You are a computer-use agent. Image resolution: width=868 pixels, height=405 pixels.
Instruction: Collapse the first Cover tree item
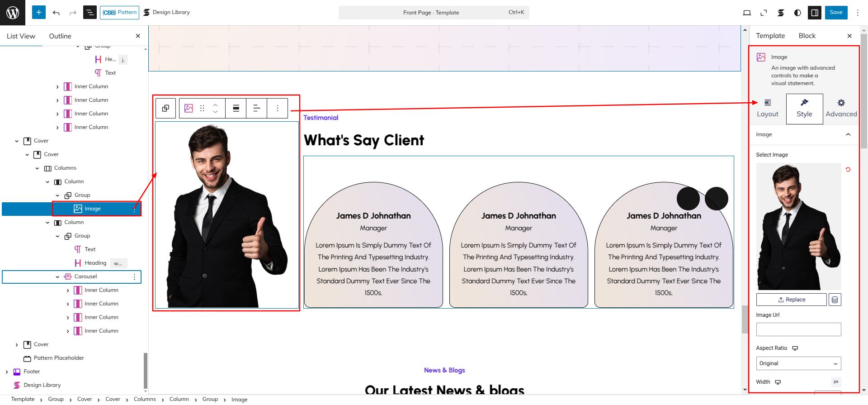tap(17, 141)
